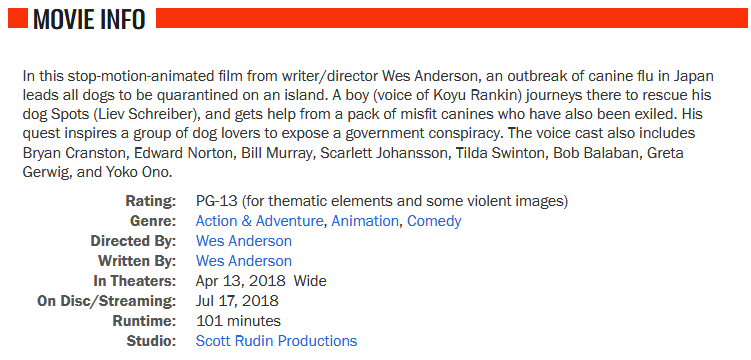Click the MOVIE INFO section heading

pyautogui.click(x=89, y=19)
